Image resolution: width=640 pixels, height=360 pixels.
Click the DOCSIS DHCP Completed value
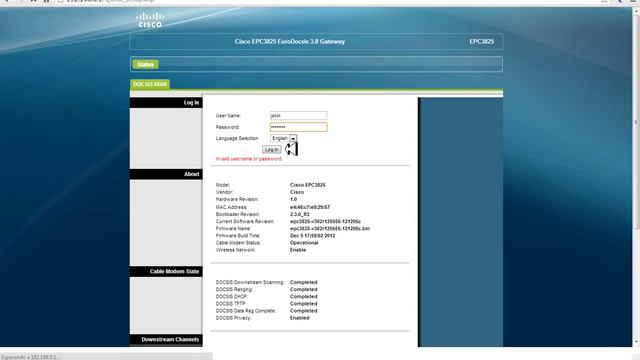point(304,297)
